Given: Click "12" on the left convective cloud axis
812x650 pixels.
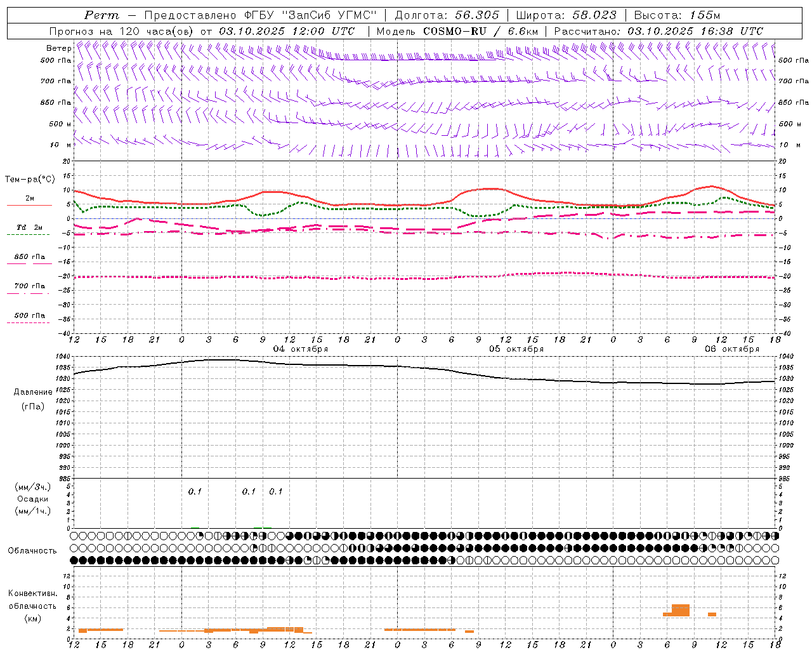Looking at the screenshot, I should pos(67,576).
